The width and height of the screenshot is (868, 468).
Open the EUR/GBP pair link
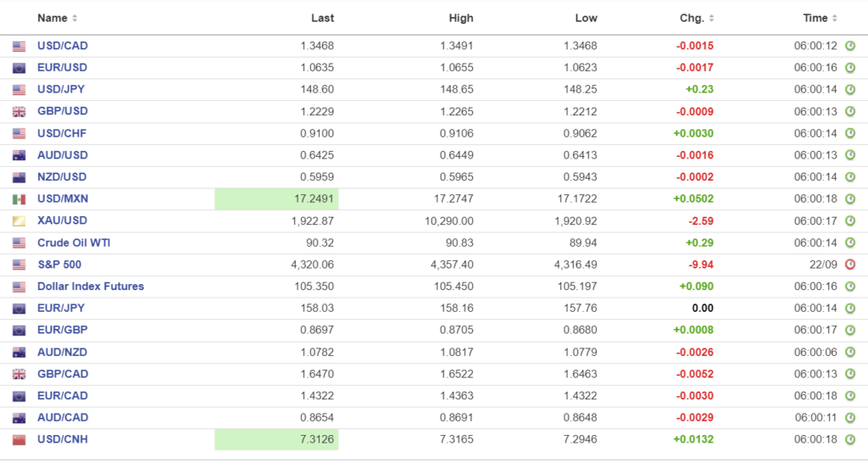click(62, 330)
